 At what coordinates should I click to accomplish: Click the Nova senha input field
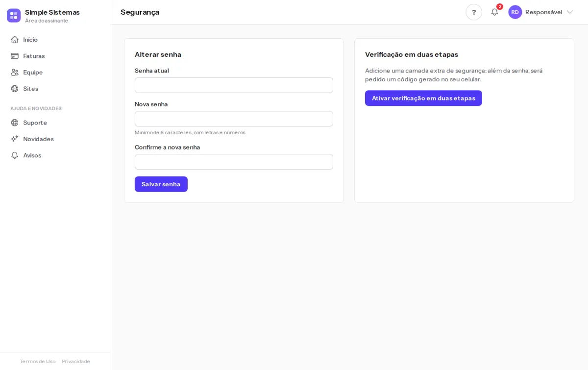(234, 119)
